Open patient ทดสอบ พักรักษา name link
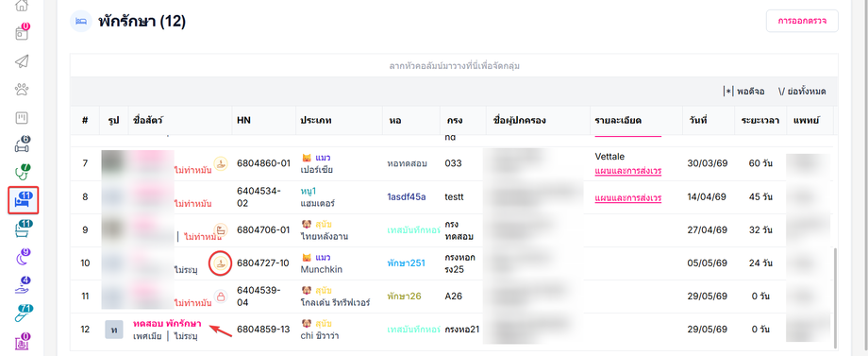This screenshot has height=356, width=868. (x=167, y=323)
